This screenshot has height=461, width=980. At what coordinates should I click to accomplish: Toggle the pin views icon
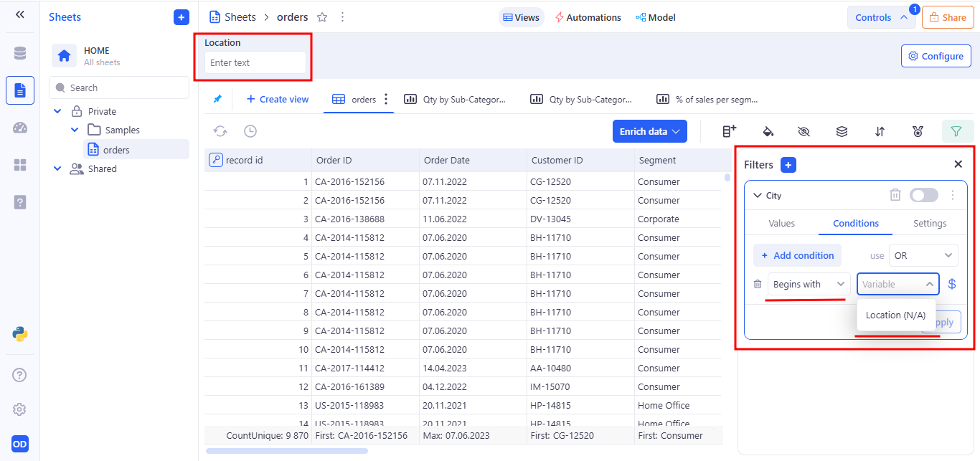tap(217, 99)
